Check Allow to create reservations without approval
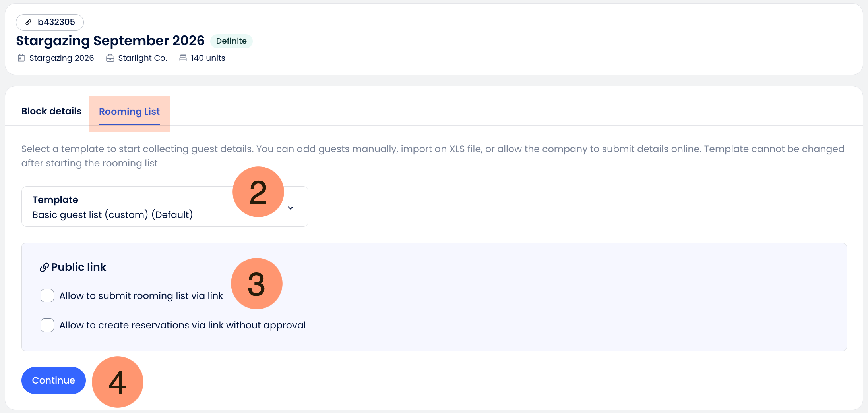868x413 pixels. pyautogui.click(x=47, y=325)
